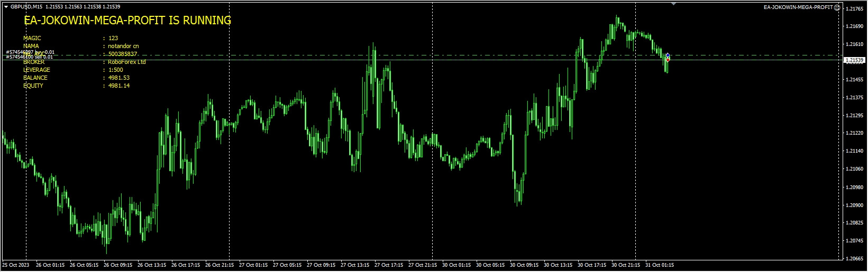This screenshot has height=272, width=868.
Task: Click the 27 Oct 09:15 time axis label
Action: click(321, 265)
